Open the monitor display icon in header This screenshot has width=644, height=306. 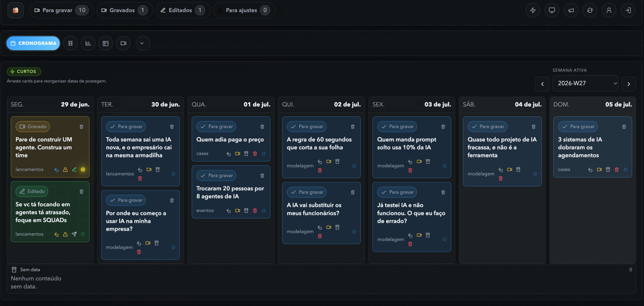coord(552,10)
